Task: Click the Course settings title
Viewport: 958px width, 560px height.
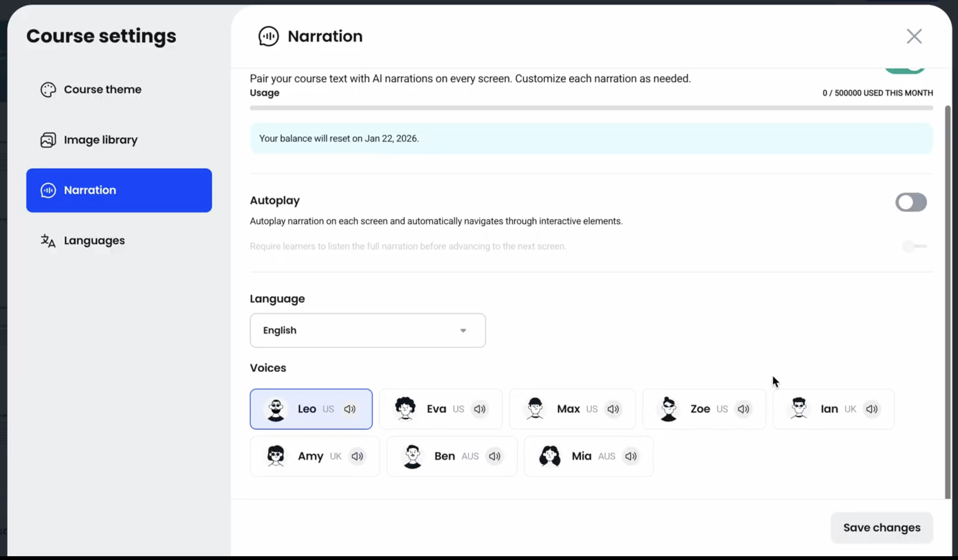Action: tap(102, 36)
